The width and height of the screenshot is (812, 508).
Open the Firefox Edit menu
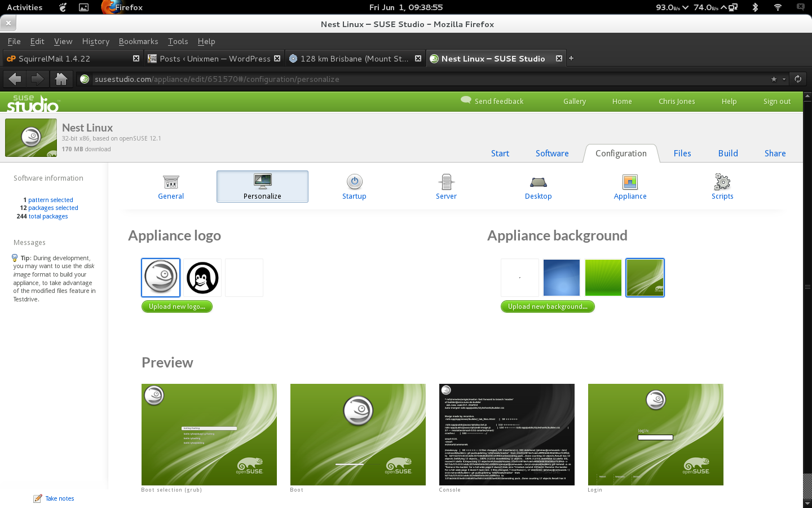(37, 41)
